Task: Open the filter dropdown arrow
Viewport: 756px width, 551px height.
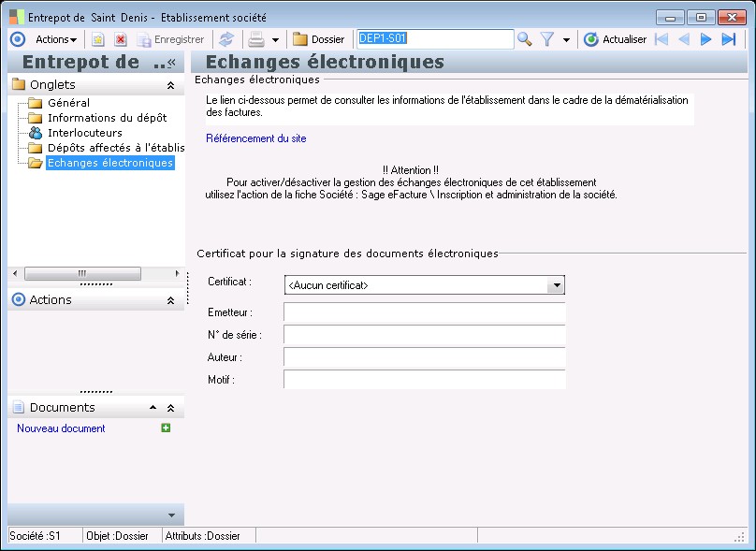Action: (x=566, y=40)
